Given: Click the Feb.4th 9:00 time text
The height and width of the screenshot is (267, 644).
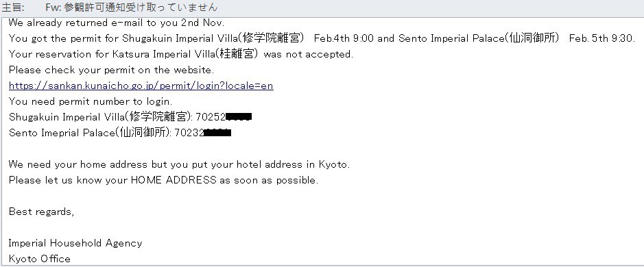Looking at the screenshot, I should tap(344, 38).
